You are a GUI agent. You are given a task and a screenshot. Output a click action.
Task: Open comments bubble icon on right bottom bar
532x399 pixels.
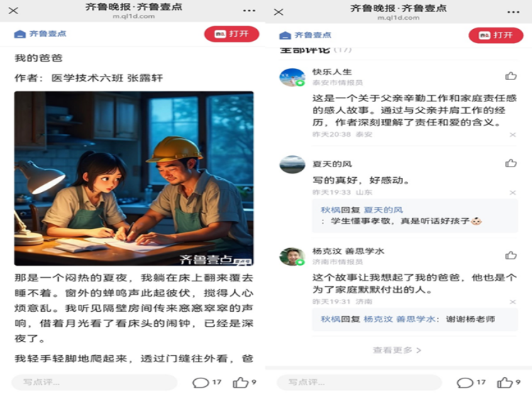pos(465,383)
